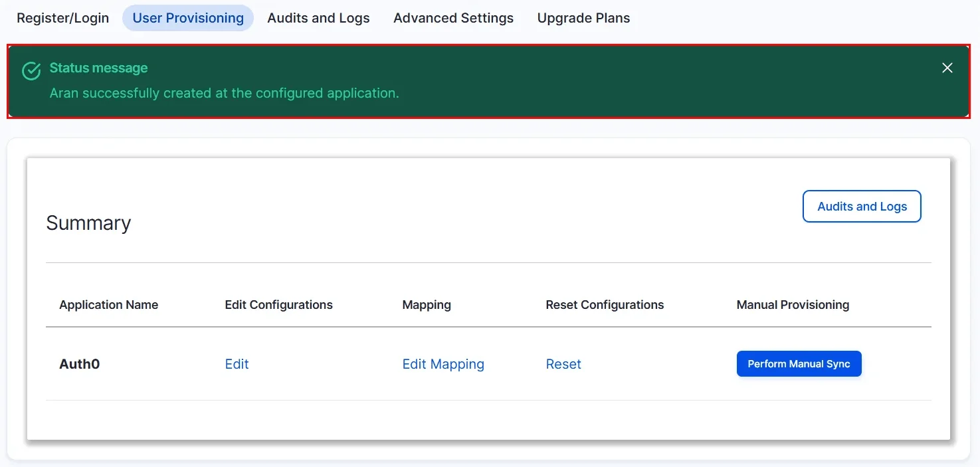This screenshot has height=467, width=980.
Task: Click the Perform Manual Sync button
Action: point(799,364)
